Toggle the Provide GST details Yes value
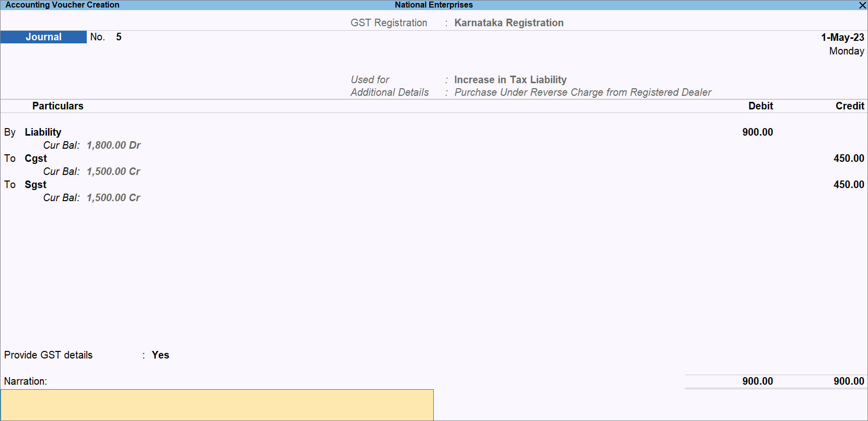 [160, 355]
